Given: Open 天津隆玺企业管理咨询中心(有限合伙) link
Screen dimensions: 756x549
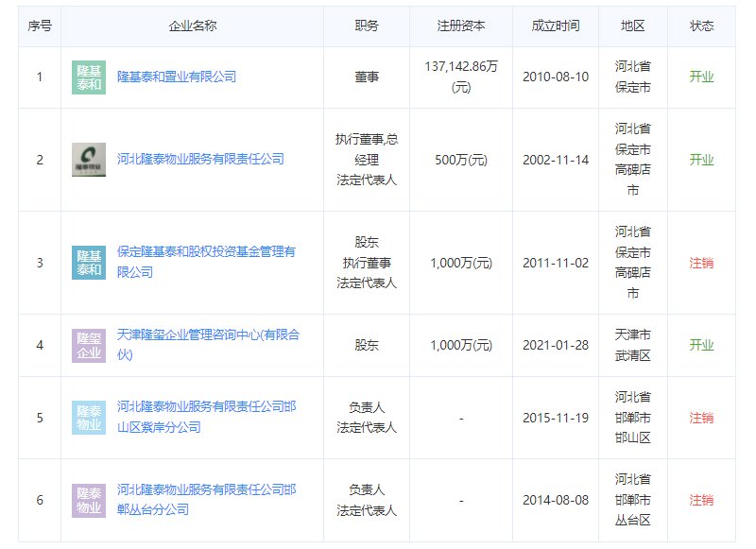Looking at the screenshot, I should point(208,345).
